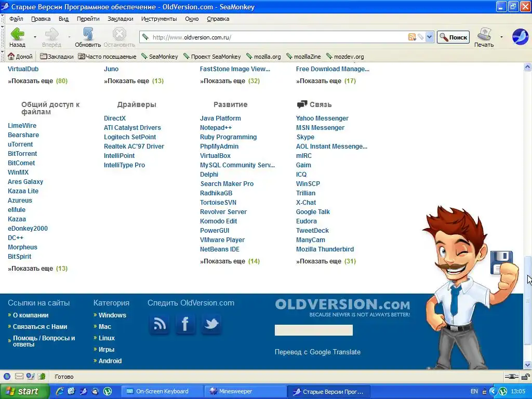Click the uTorrent icon in system tray
Viewport: 532px width, 399px height.
503,391
